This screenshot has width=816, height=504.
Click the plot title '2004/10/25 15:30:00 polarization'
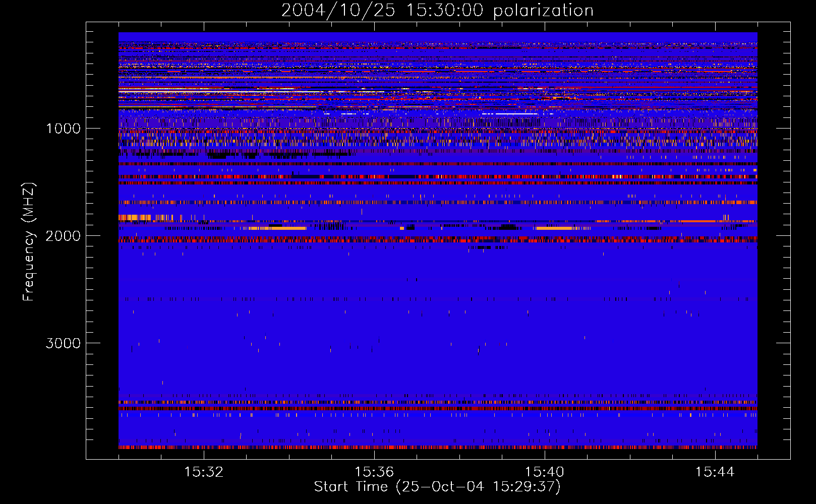pyautogui.click(x=437, y=10)
